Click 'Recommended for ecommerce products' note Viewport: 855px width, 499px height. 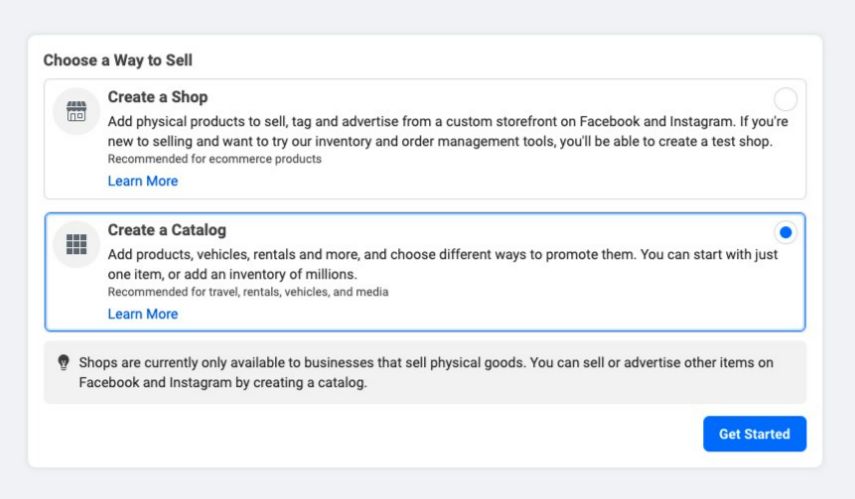(x=214, y=159)
